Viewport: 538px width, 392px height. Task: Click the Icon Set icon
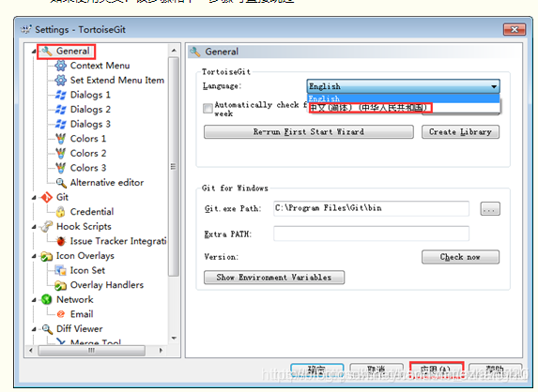61,271
